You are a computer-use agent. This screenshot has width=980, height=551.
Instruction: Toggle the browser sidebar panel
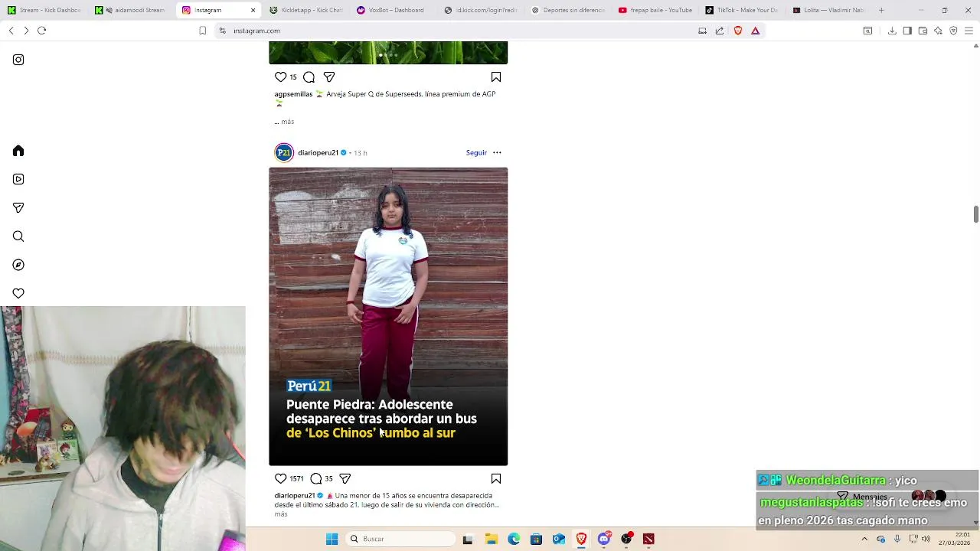[907, 31]
